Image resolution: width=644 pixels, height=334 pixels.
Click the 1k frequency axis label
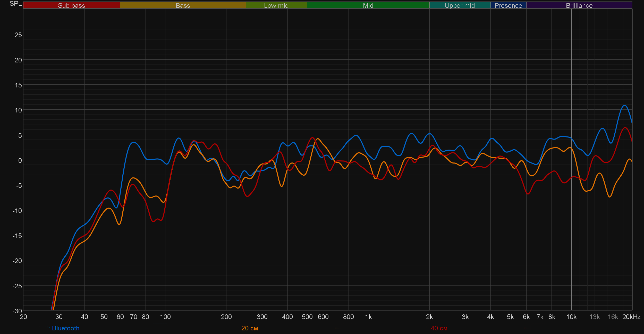(x=368, y=317)
